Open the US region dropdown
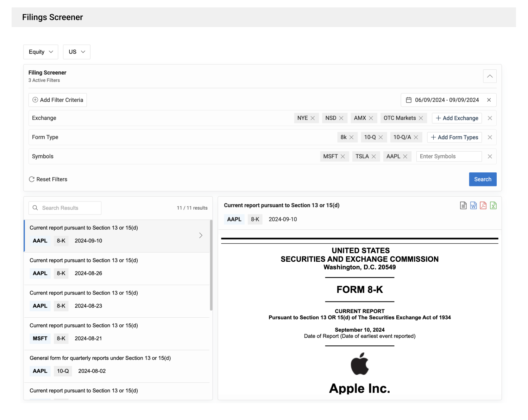Viewport: 528px width, 420px height. click(x=76, y=52)
